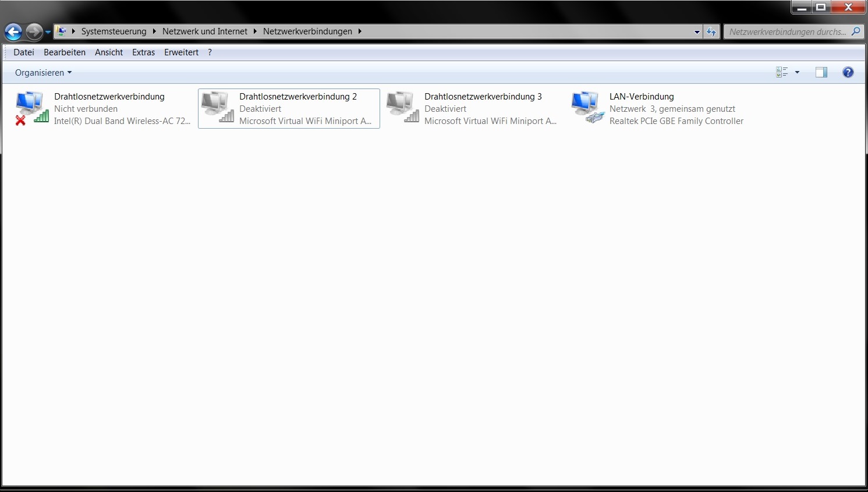Open the Bearbeiten menu

pos(65,52)
